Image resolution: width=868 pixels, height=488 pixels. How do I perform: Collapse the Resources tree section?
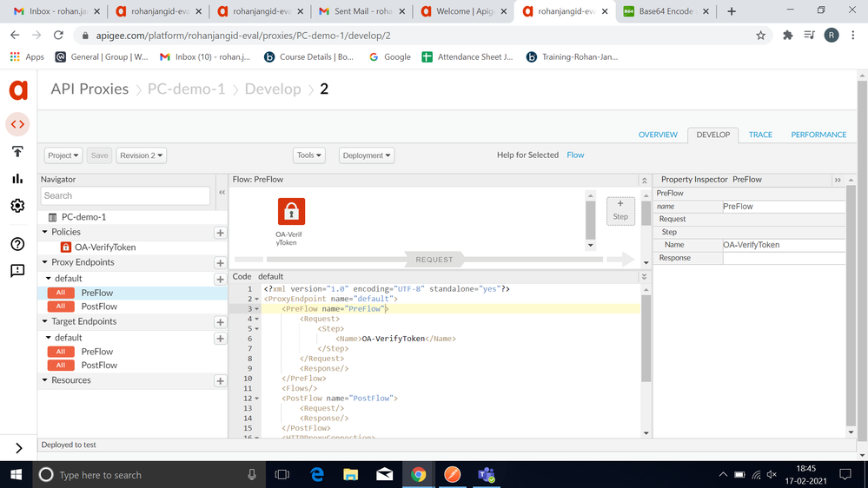(45, 380)
